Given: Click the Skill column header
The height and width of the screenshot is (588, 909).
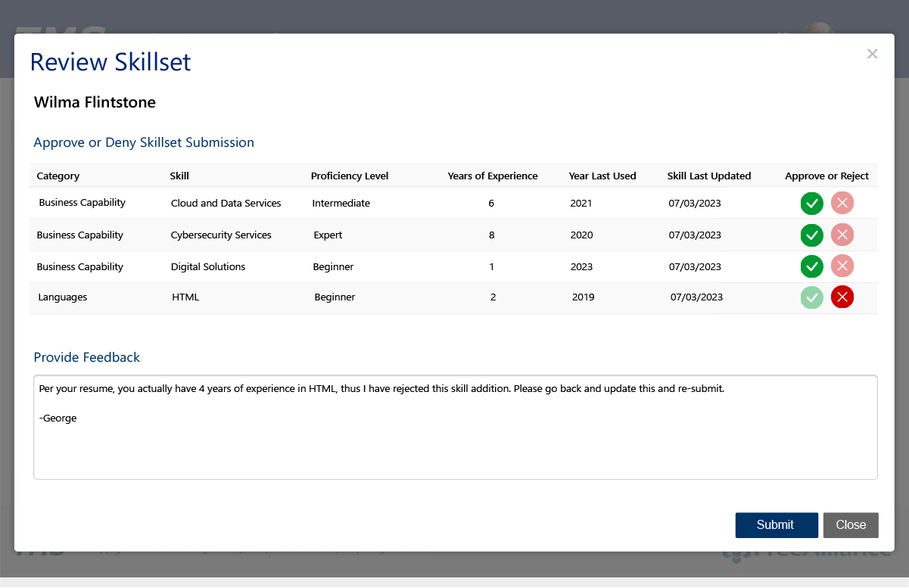Looking at the screenshot, I should pyautogui.click(x=179, y=176).
